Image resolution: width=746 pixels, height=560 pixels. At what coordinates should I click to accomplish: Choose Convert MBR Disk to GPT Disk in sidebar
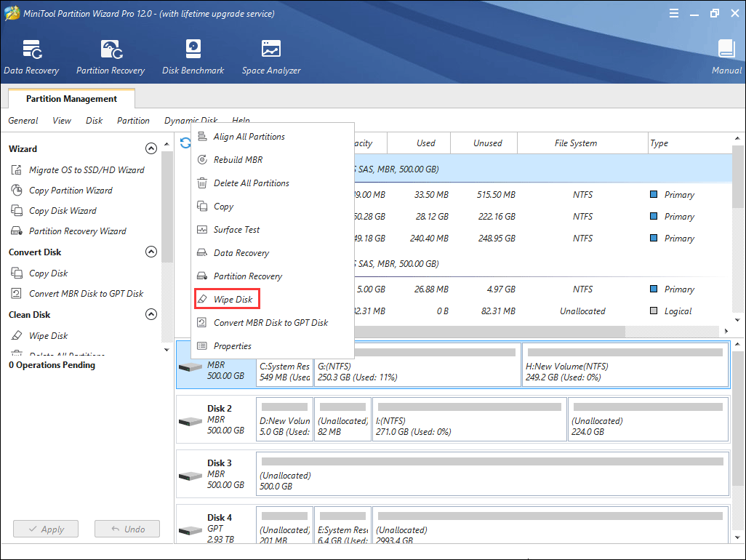click(86, 294)
